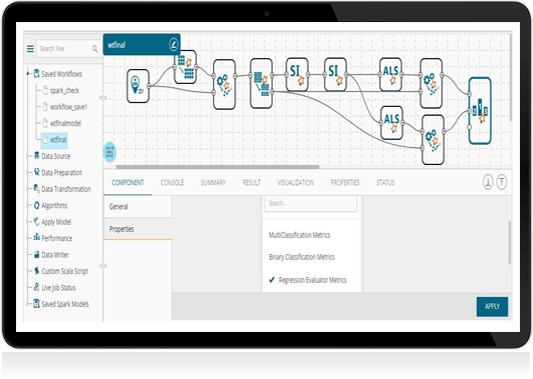Select the data source node on canvas
533x379 pixels.
coord(138,86)
